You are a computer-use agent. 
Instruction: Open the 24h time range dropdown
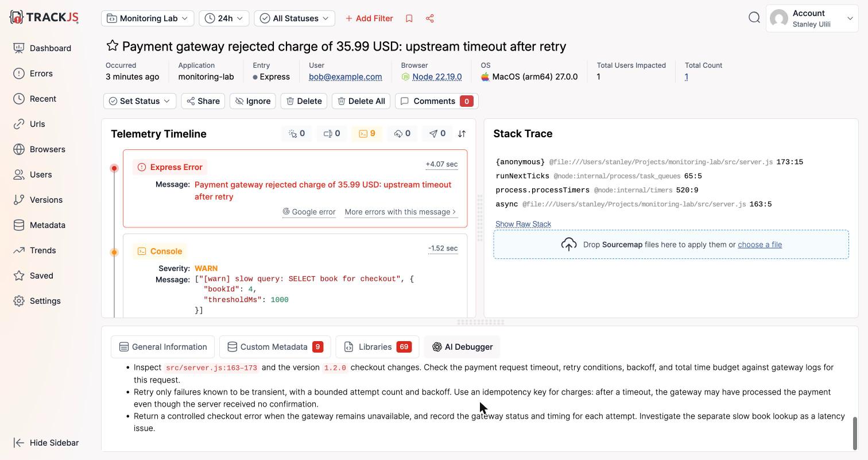(224, 18)
